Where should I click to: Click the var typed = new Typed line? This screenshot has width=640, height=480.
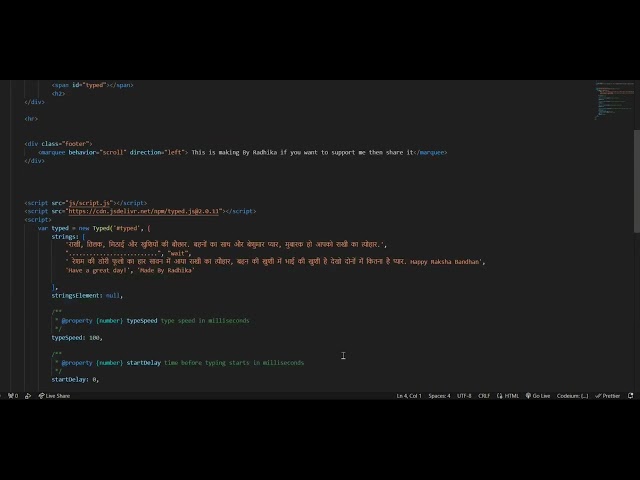coord(94,228)
